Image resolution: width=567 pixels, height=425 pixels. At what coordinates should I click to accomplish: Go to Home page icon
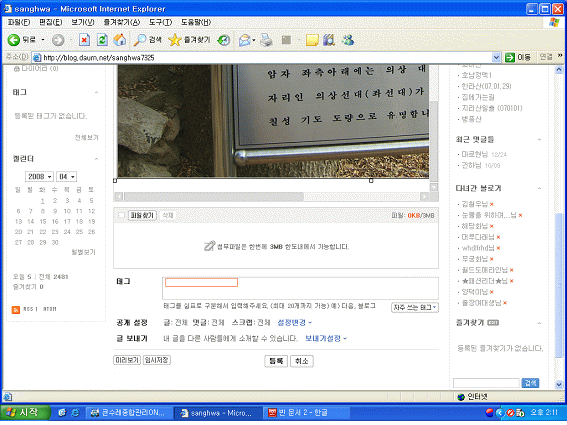(120, 40)
